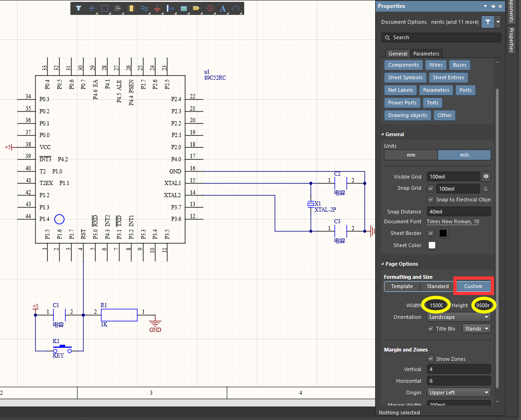Screen dimensions: 521x420
Task: Toggle visible grid eye icon
Action: tap(486, 177)
